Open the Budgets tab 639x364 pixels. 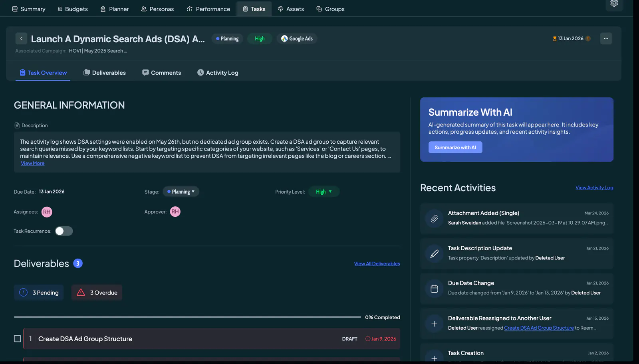72,9
